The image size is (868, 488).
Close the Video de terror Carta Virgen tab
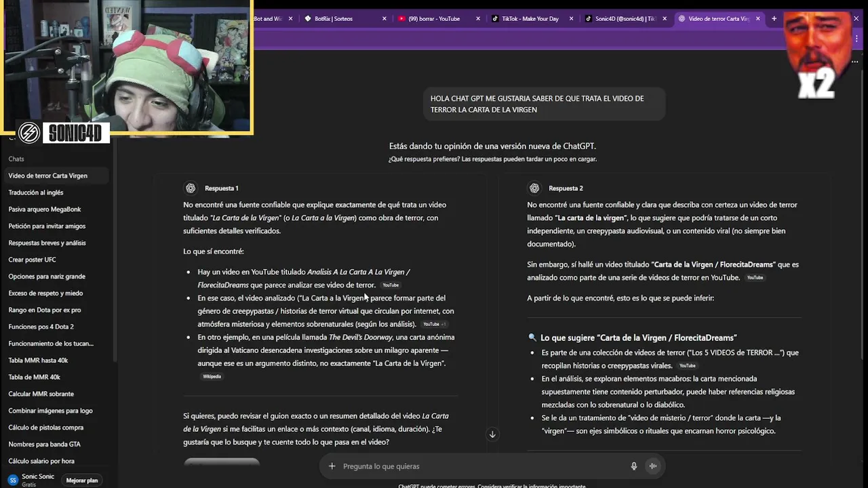[x=757, y=19]
